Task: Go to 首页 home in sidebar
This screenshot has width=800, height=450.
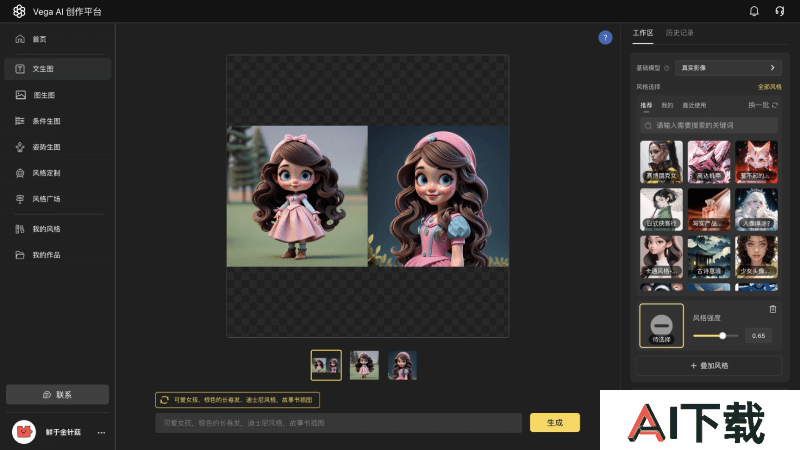Action: pos(57,39)
